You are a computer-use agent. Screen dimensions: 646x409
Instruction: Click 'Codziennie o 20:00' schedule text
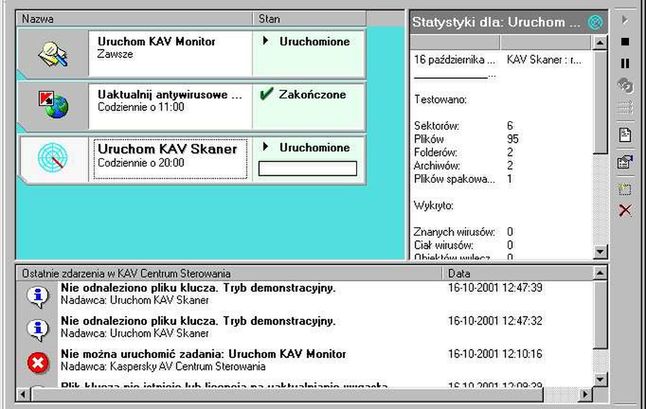click(x=141, y=163)
